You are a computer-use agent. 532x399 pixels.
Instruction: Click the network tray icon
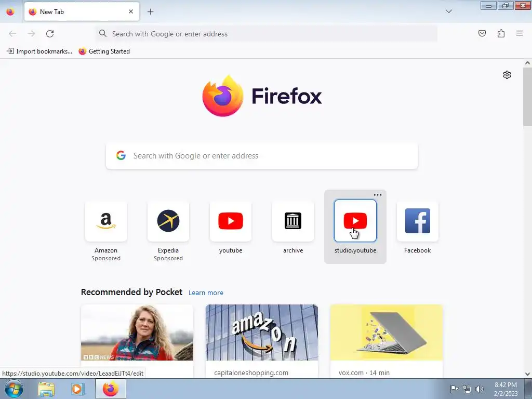[x=467, y=389]
